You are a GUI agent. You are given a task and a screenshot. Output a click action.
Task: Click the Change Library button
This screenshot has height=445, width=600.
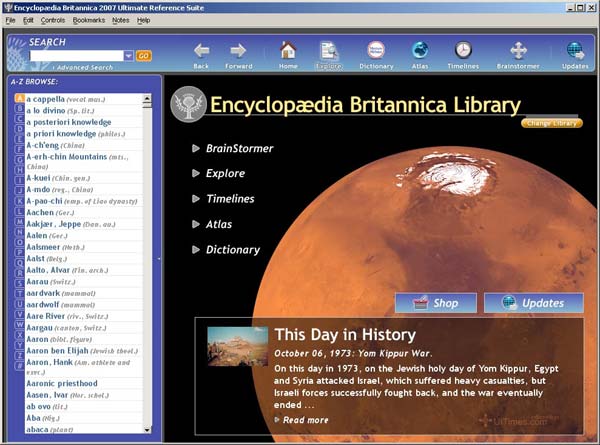[551, 123]
